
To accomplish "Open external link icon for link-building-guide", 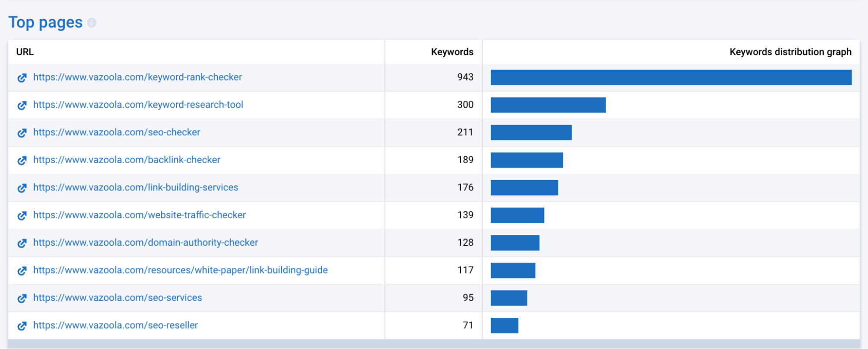I will [22, 270].
